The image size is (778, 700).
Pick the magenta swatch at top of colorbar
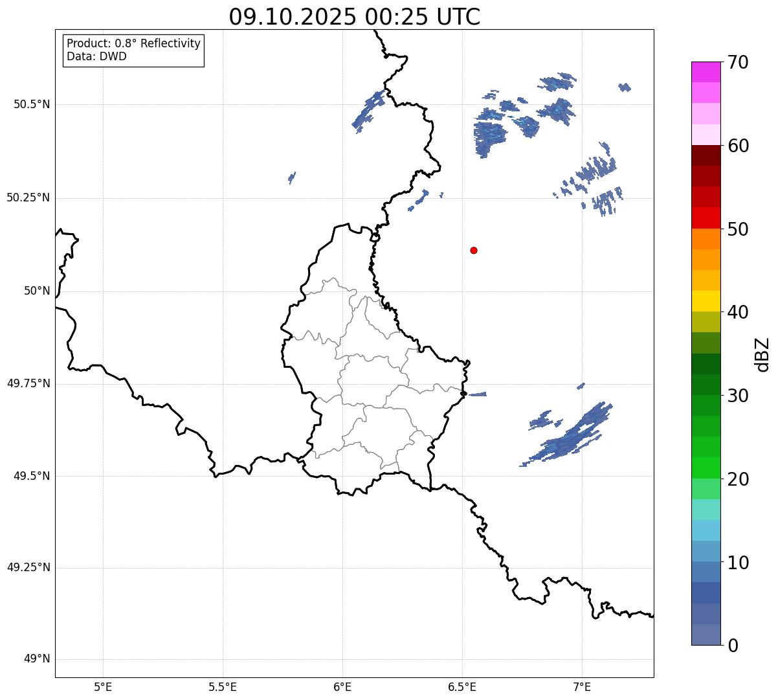coord(706,72)
